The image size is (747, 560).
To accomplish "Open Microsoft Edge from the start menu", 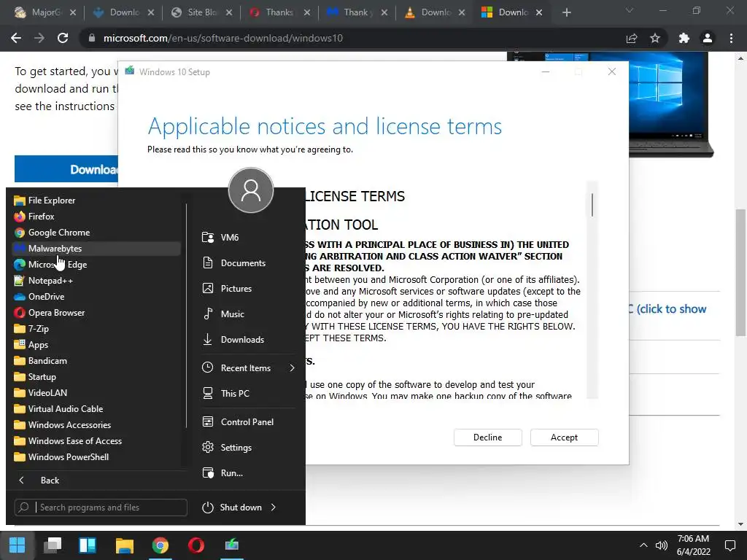I will (x=96, y=264).
